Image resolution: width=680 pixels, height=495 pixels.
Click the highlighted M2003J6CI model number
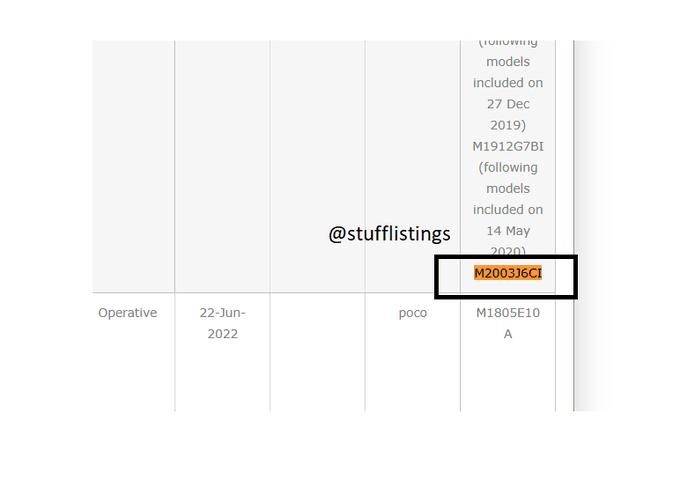pos(508,273)
